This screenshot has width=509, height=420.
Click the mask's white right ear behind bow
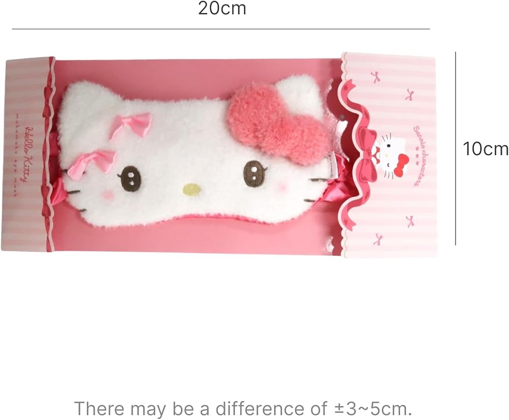coord(299,92)
